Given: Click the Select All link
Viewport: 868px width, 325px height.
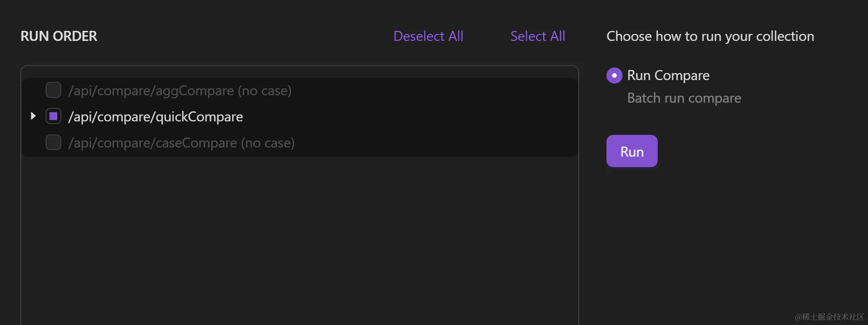Looking at the screenshot, I should 537,36.
